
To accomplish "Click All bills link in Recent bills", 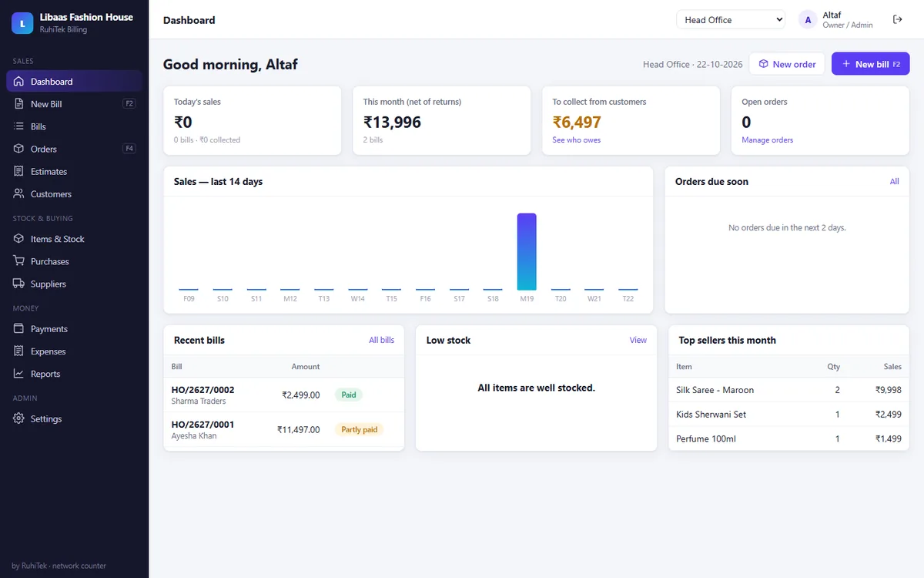I will coord(381,340).
